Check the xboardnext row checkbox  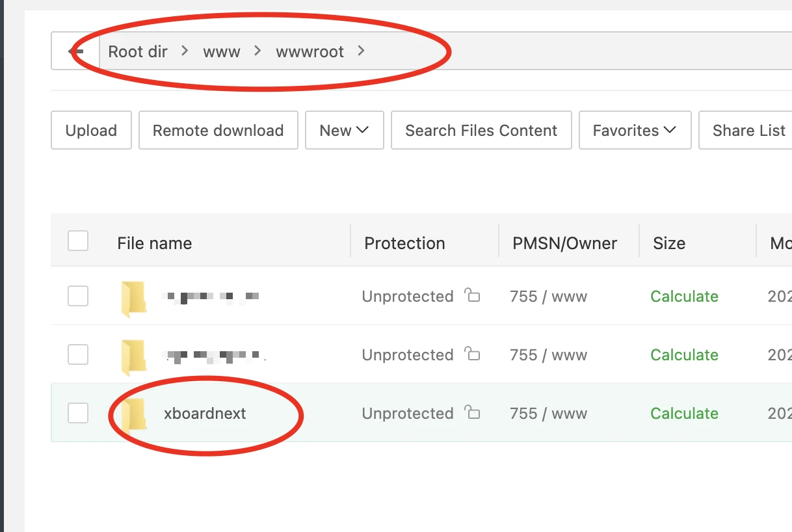pos(78,413)
